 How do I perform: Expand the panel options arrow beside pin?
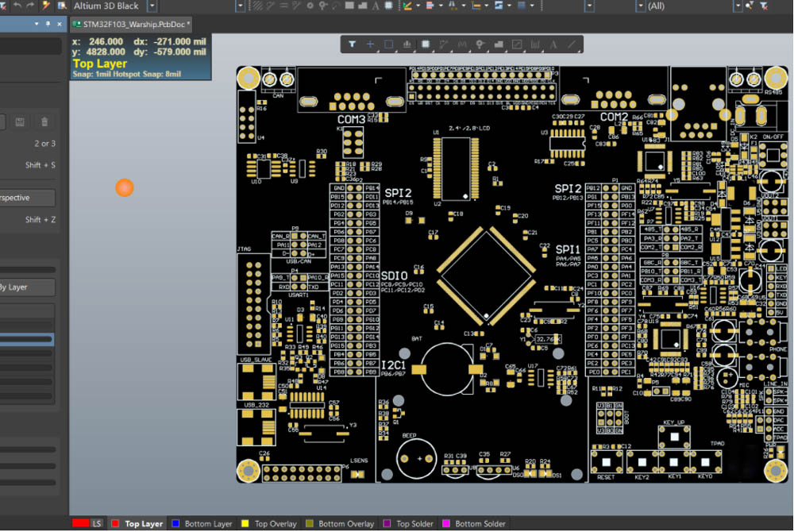coord(37,24)
